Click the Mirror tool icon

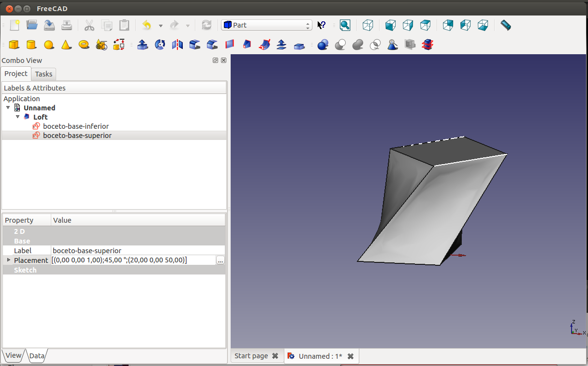point(177,45)
